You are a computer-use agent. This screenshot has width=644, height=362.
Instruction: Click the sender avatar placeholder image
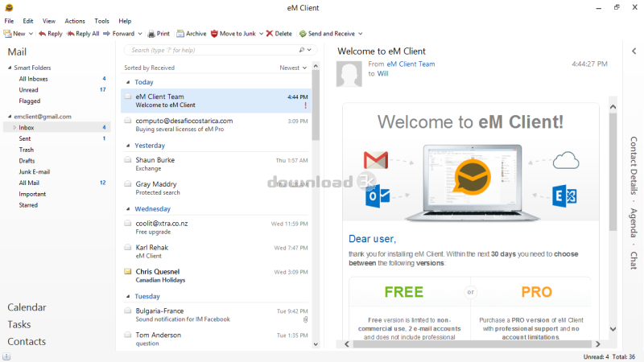[349, 74]
